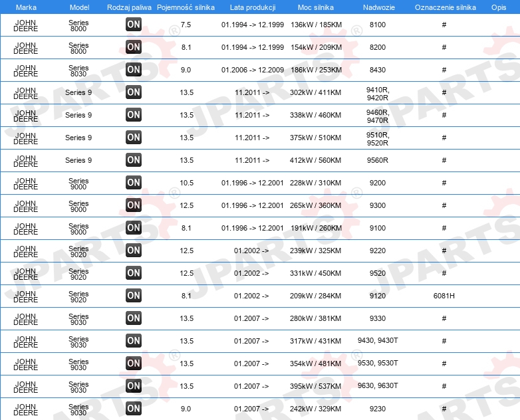Select power value 265kW / 360KM
Image resolution: width=520 pixels, height=420 pixels.
click(315, 205)
